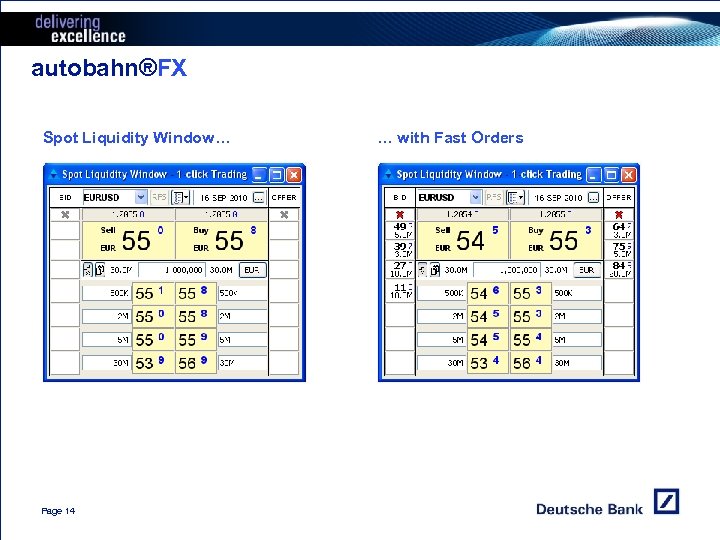Select the bid fast order starting with 49
Viewport: 720px width, 540px height.
click(400, 230)
